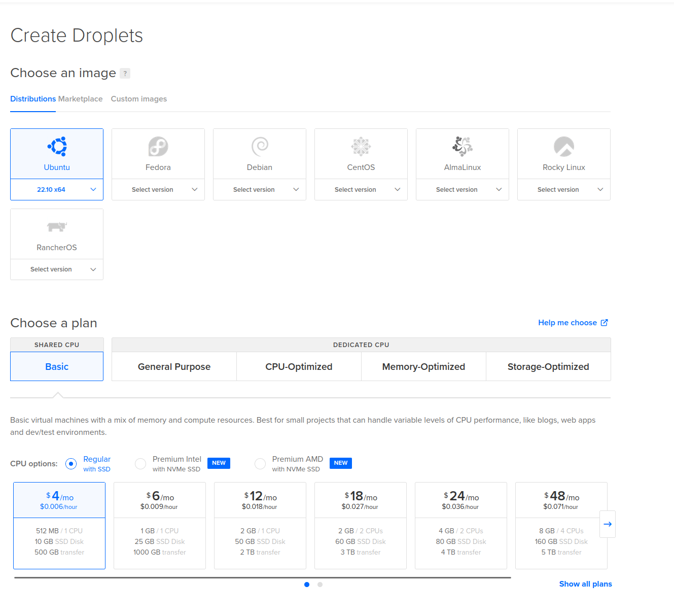Choose the Fedora logo icon
This screenshot has height=616, width=674.
click(158, 147)
